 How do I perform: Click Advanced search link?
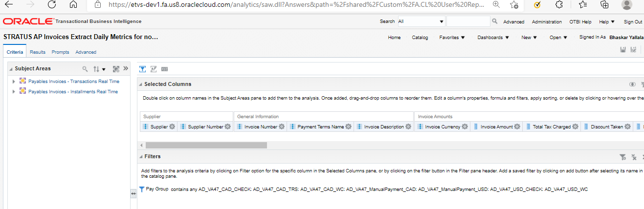coord(513,21)
